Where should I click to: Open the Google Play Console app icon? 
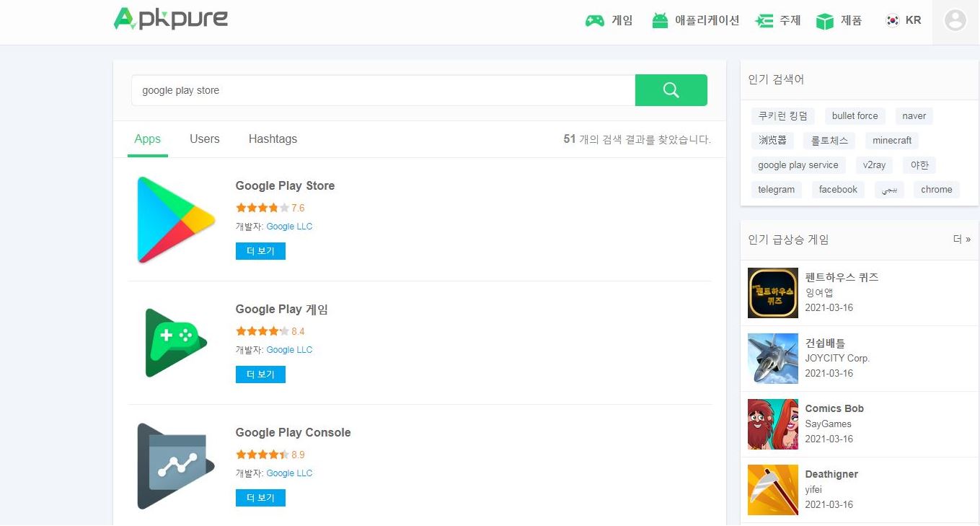click(176, 466)
